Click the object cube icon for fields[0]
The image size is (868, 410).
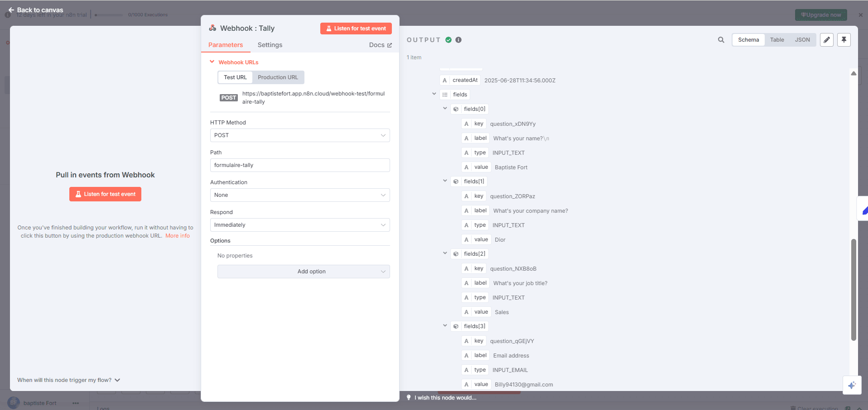click(456, 109)
